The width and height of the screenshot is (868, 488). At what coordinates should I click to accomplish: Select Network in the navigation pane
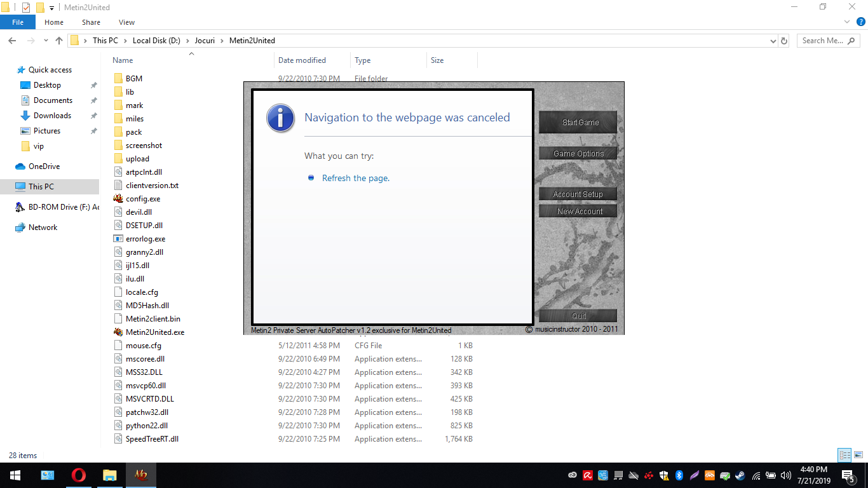(x=43, y=227)
